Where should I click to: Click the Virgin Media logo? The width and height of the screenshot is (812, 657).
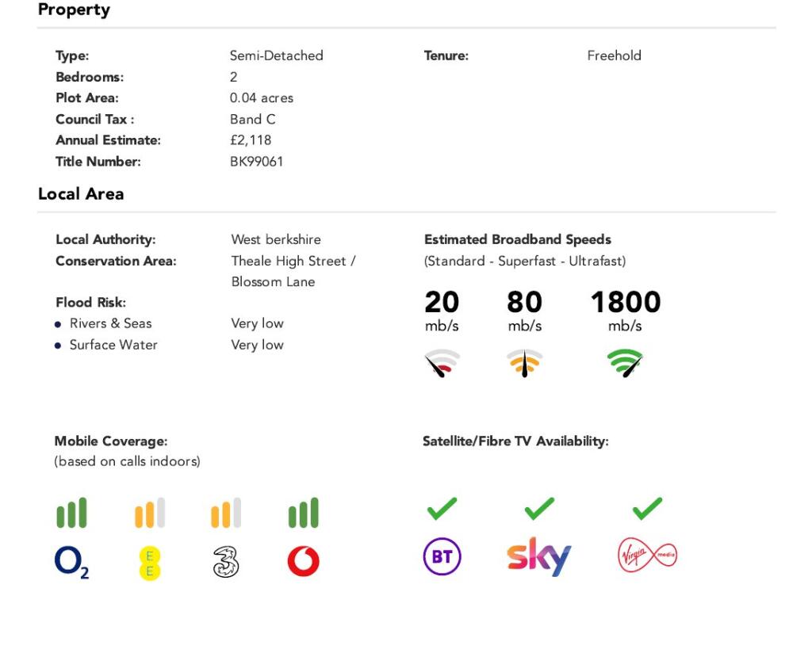pyautogui.click(x=647, y=556)
